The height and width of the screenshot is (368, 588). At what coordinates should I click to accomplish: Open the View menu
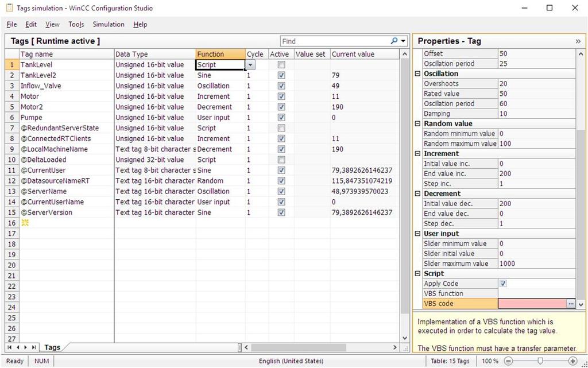52,24
